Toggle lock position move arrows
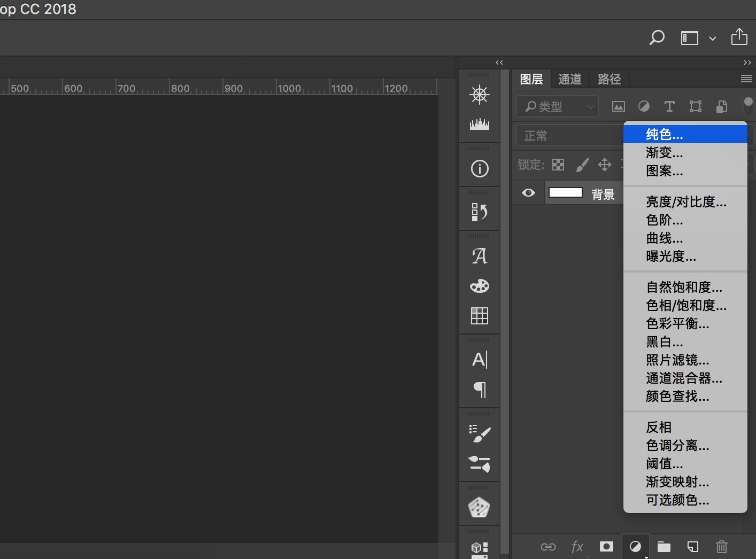The image size is (756, 559). coord(605,165)
